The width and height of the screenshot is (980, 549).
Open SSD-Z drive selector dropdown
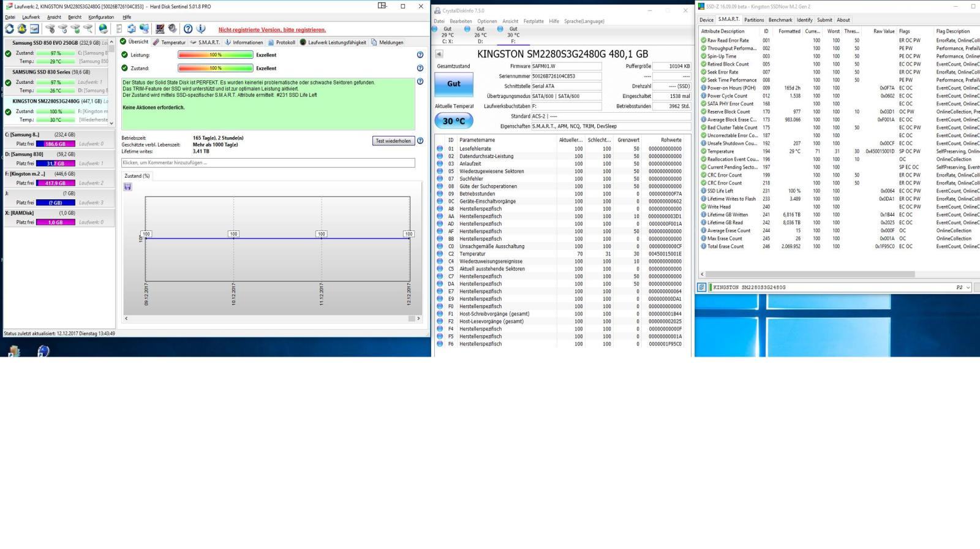(968, 287)
